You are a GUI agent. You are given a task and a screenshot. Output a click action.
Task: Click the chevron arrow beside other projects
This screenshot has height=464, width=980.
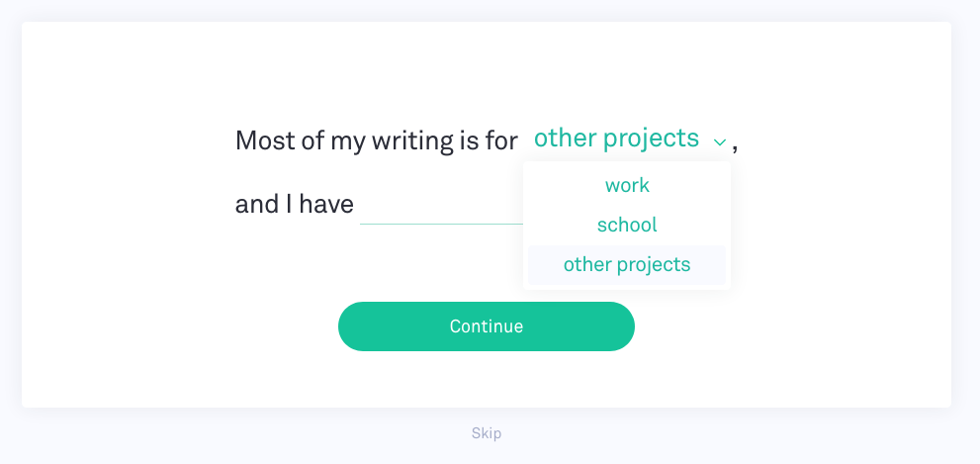click(x=719, y=142)
